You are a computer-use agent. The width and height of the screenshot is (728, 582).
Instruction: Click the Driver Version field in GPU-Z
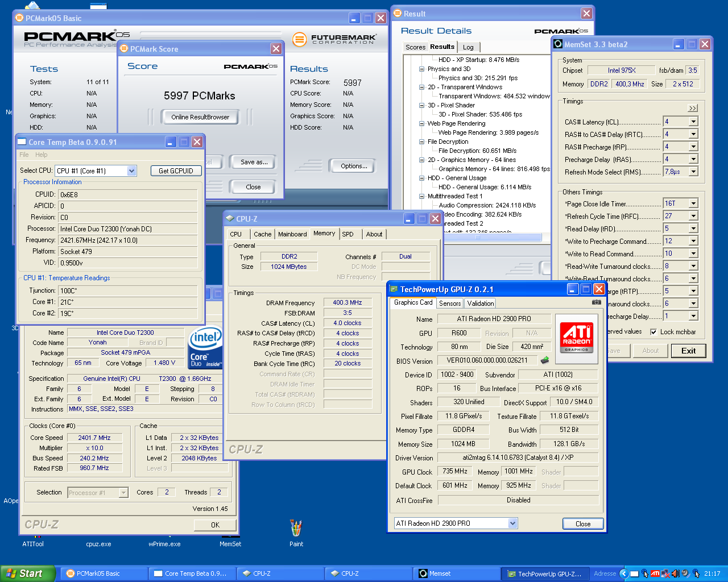coord(518,458)
